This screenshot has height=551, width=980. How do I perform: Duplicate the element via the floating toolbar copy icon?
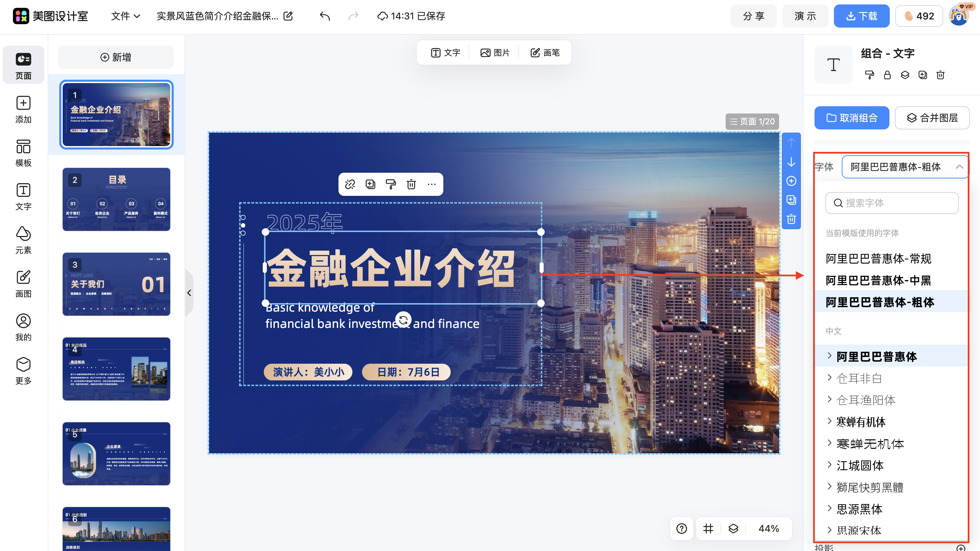click(370, 184)
